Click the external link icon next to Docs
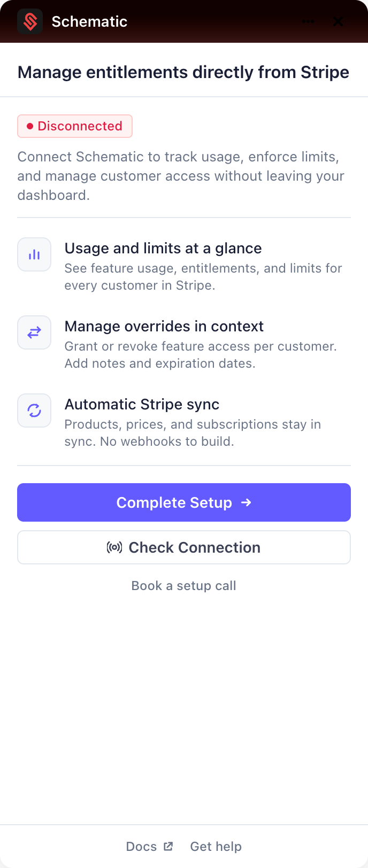Image resolution: width=368 pixels, height=868 pixels. pos(169,846)
